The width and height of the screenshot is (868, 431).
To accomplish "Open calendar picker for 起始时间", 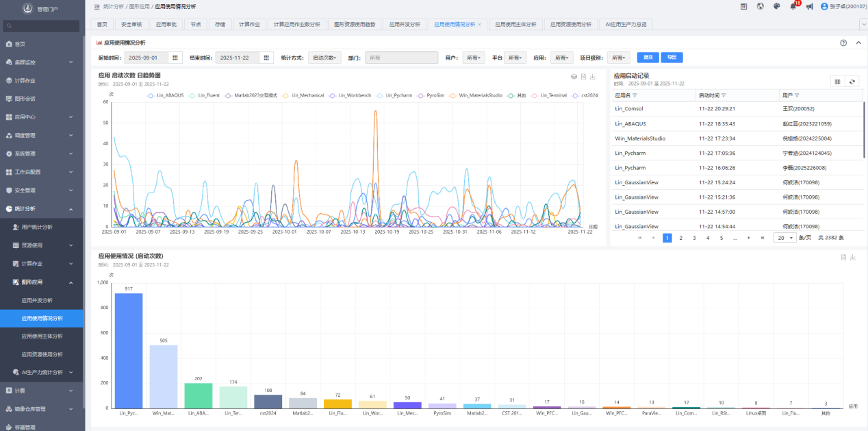I will (175, 58).
